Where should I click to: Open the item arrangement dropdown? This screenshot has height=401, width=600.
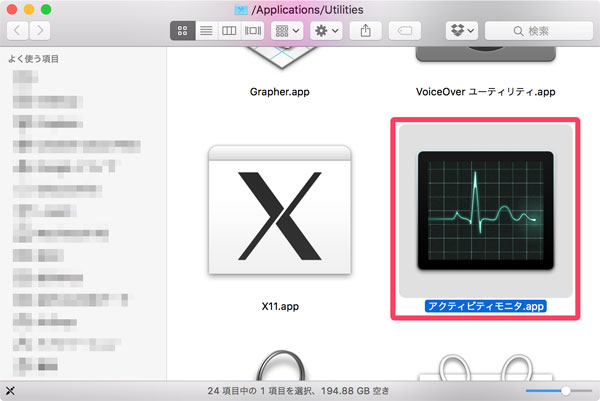[287, 31]
